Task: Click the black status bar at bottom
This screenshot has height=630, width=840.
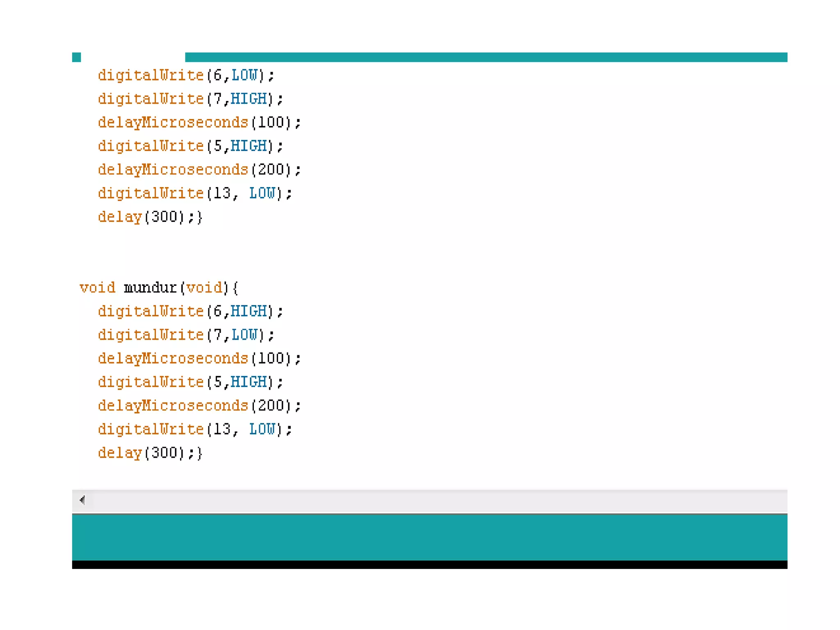Action: [429, 565]
